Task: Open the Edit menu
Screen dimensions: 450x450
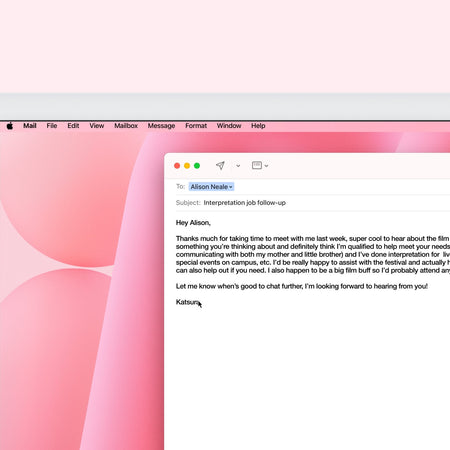Action: (x=73, y=126)
